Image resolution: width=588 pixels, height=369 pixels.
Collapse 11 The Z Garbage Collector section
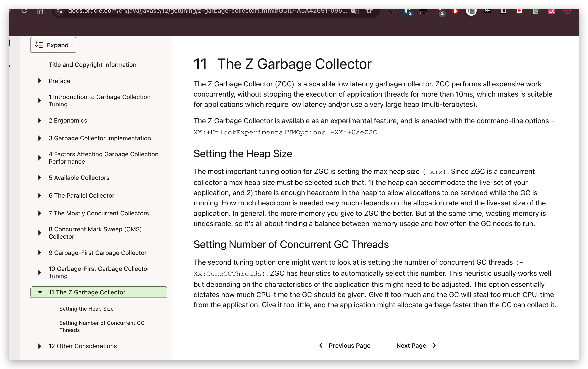(x=40, y=292)
